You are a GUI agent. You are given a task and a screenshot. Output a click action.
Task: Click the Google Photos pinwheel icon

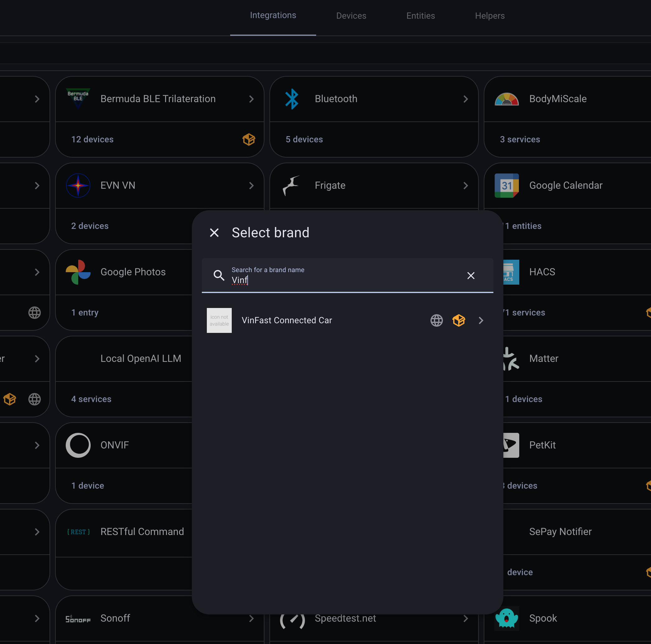point(78,272)
